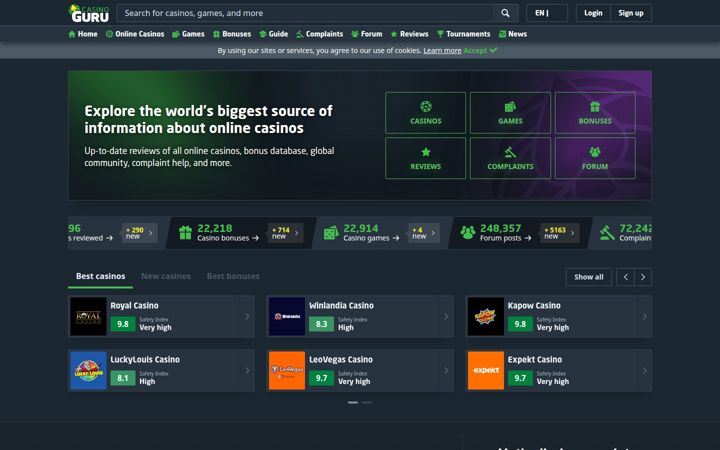Click the Casino Guru logo
The height and width of the screenshot is (450, 720).
click(x=89, y=13)
